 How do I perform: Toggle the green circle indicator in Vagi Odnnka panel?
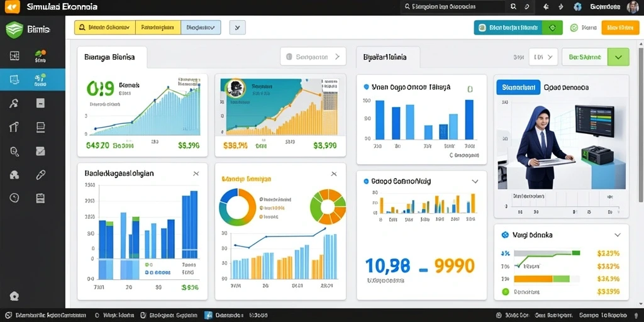tap(506, 292)
